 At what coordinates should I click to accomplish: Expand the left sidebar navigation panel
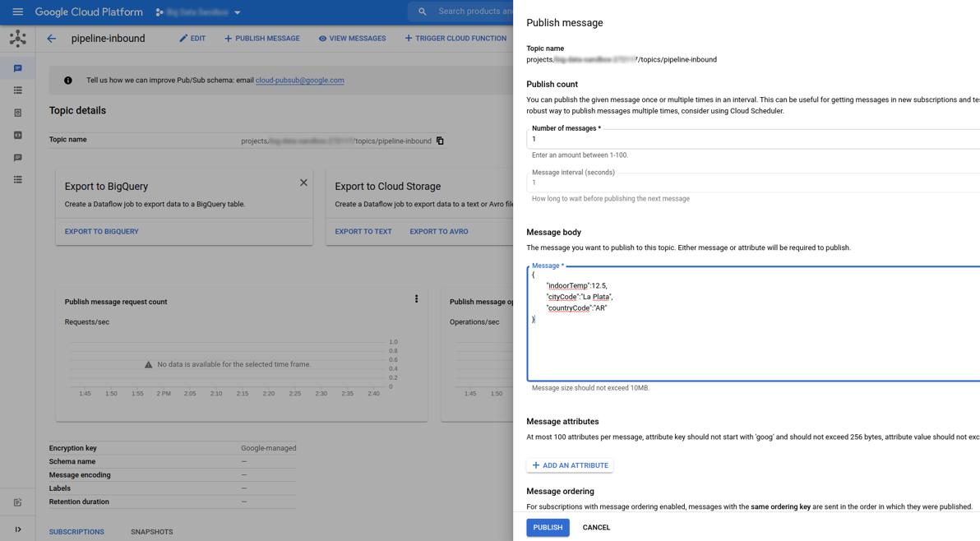pyautogui.click(x=17, y=529)
